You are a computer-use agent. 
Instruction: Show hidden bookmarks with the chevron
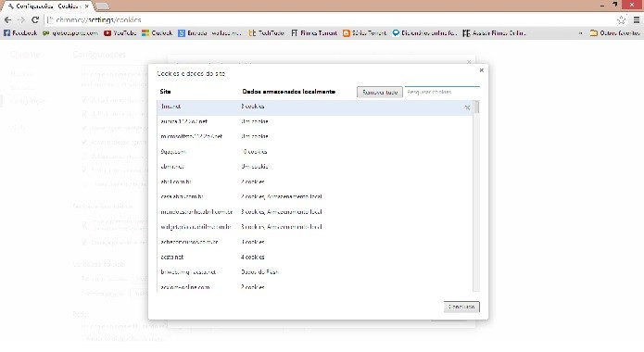580,32
